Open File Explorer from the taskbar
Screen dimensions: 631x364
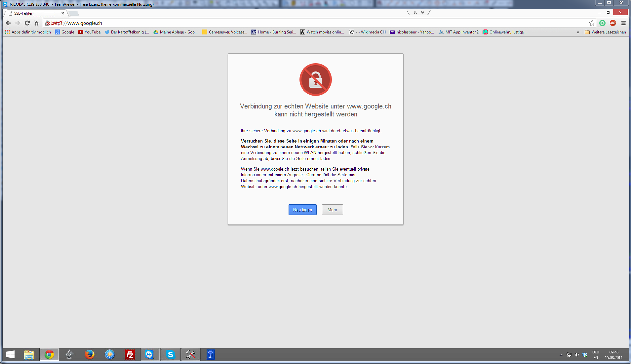tap(29, 354)
